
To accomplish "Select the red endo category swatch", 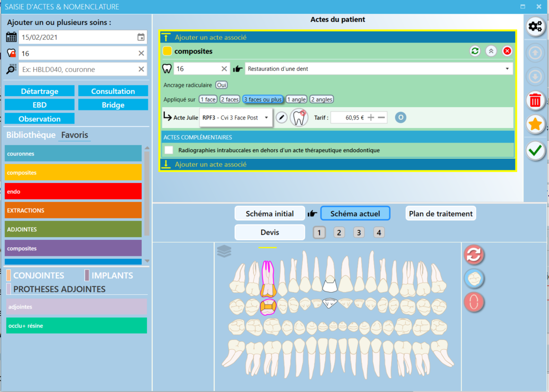I will [73, 191].
